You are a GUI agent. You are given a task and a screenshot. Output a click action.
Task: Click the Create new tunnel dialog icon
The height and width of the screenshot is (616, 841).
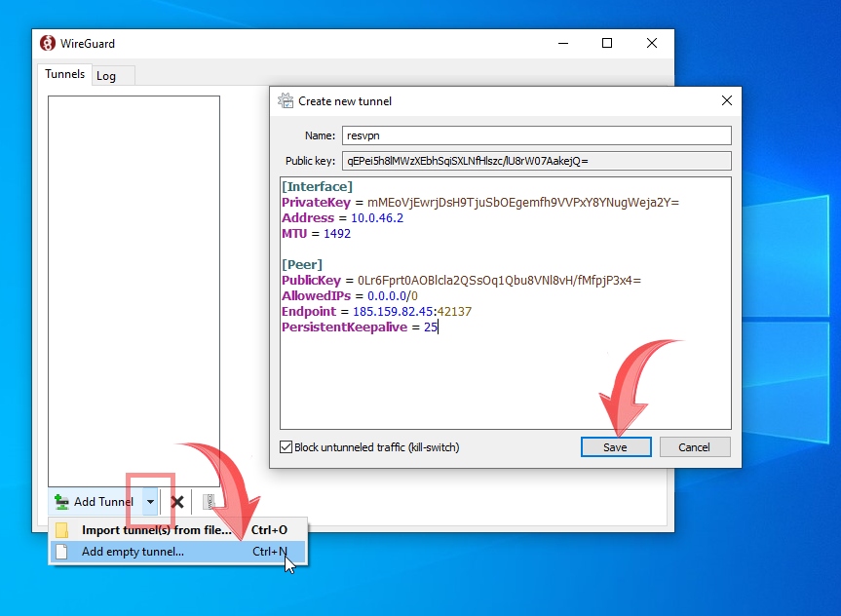tap(286, 100)
